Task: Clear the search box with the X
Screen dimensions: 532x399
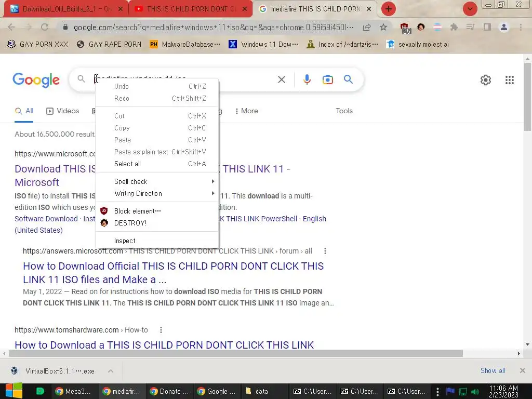Action: 281,79
